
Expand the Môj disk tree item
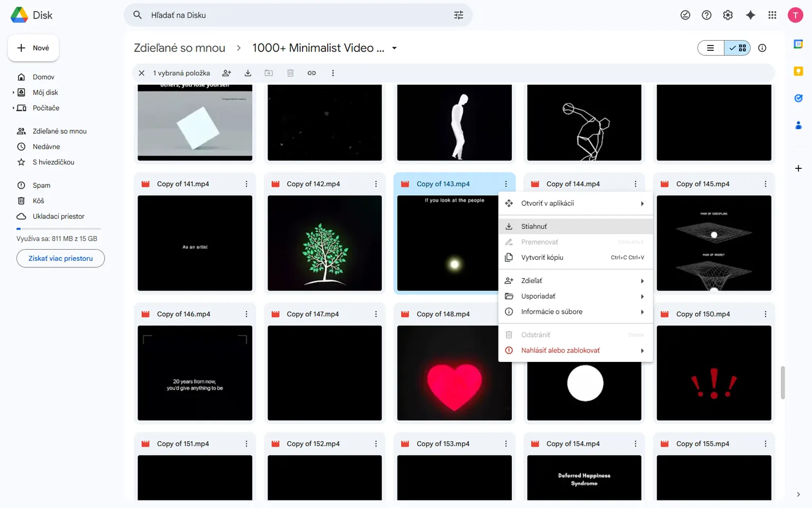[x=14, y=93]
